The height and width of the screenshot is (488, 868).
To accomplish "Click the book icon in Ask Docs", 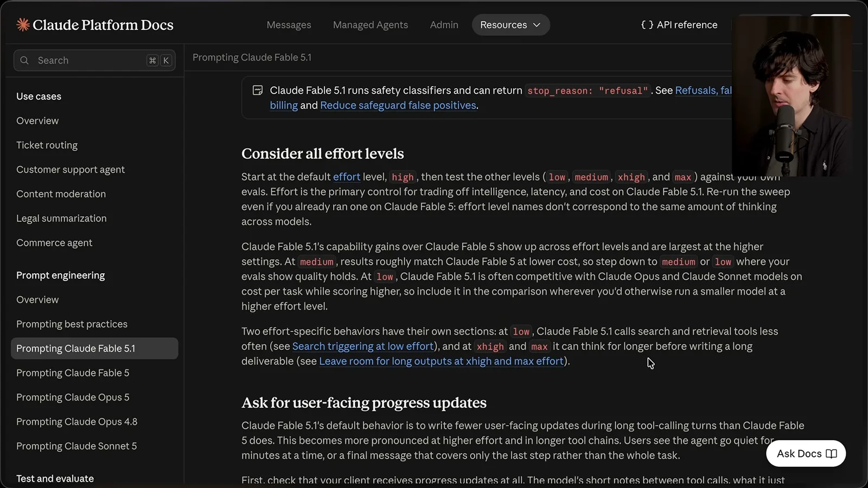I will (831, 453).
